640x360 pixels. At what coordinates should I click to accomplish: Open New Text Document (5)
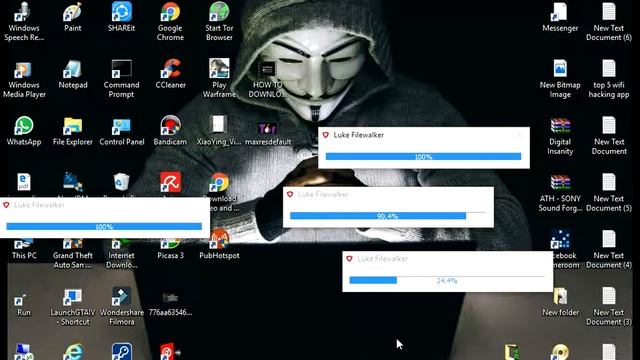pyautogui.click(x=609, y=193)
